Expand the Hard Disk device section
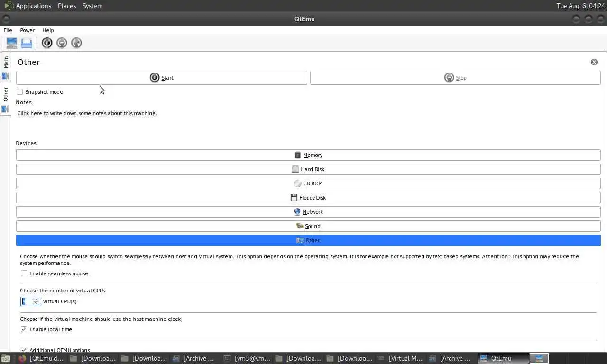Viewport: 607px width, 364px height. tap(308, 169)
